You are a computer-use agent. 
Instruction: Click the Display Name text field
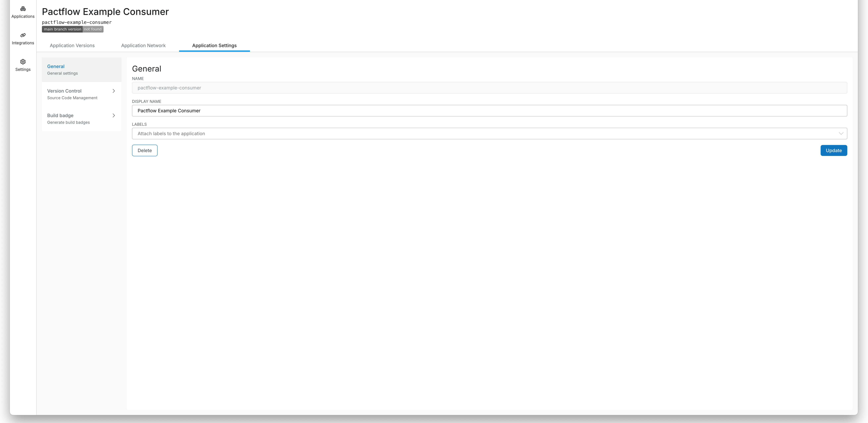click(404, 110)
